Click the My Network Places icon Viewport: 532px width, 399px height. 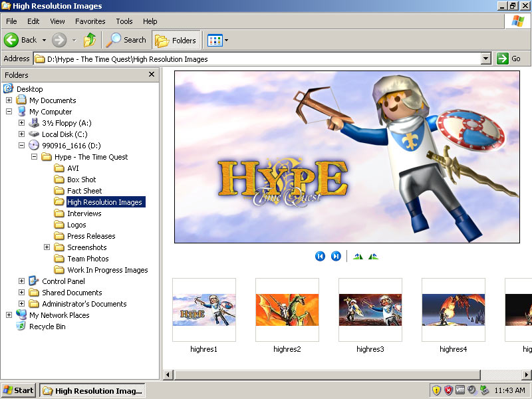click(21, 315)
